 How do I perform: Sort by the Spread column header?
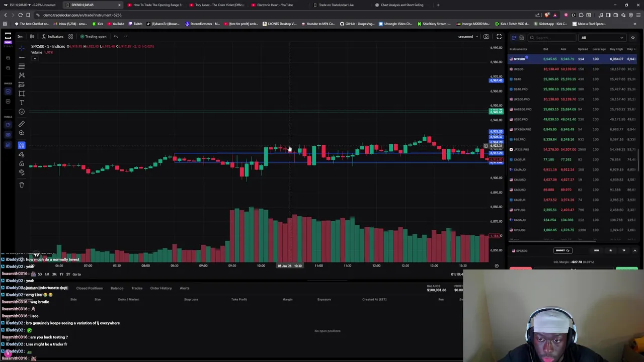(x=583, y=49)
